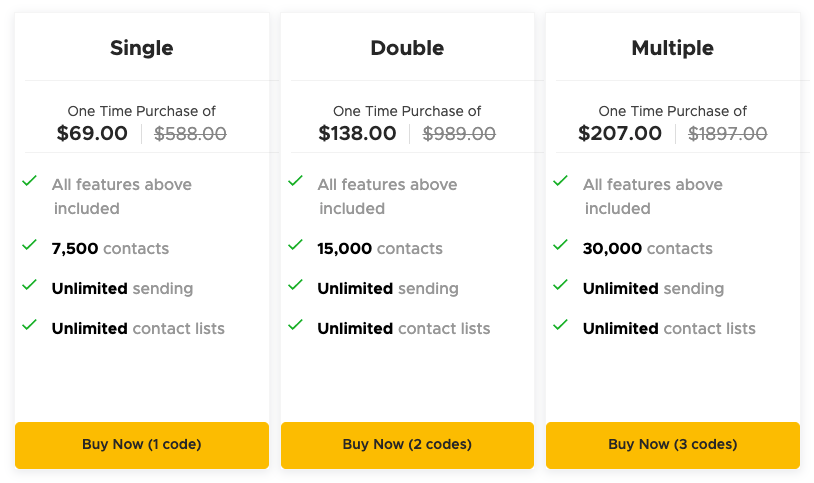
Task: Click Single plan's All features above checkmark
Action: pos(30,182)
